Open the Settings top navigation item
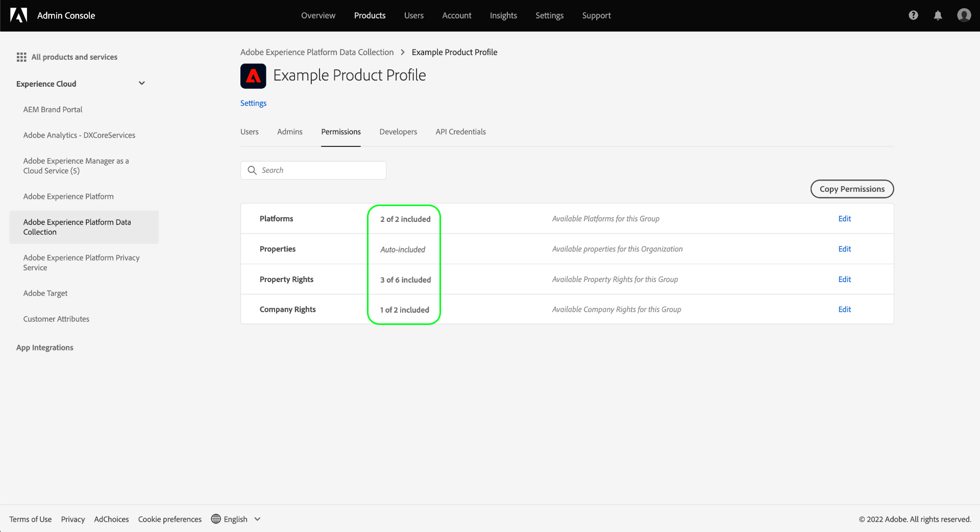The height and width of the screenshot is (532, 980). (x=550, y=15)
